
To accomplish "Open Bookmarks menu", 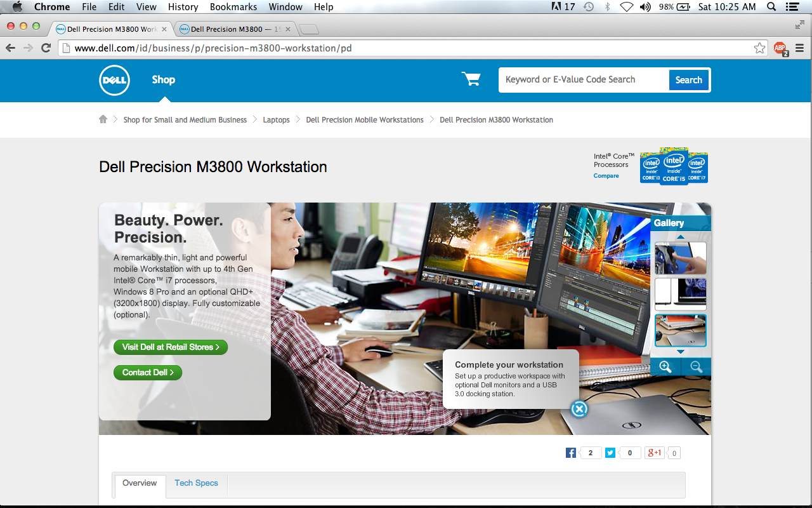I will coord(233,7).
